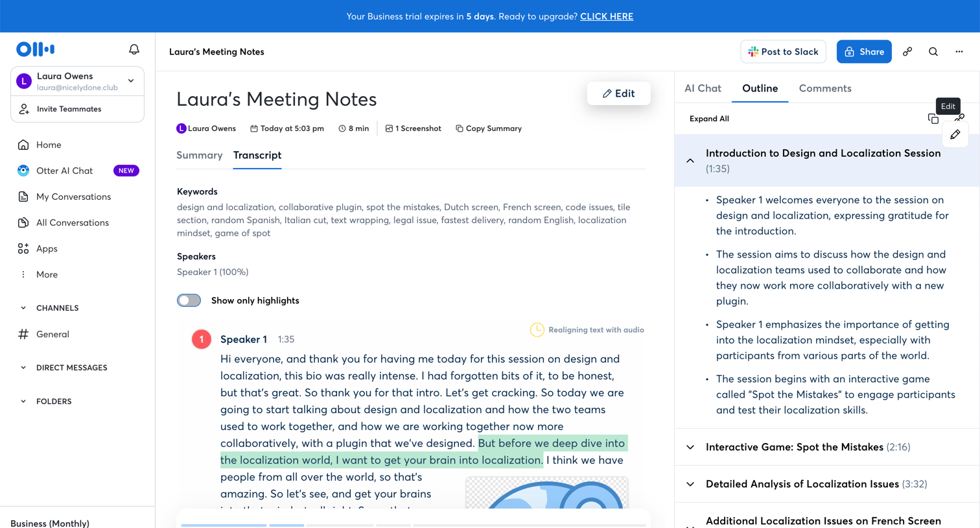Click Home house icon
The image size is (980, 528).
point(23,145)
